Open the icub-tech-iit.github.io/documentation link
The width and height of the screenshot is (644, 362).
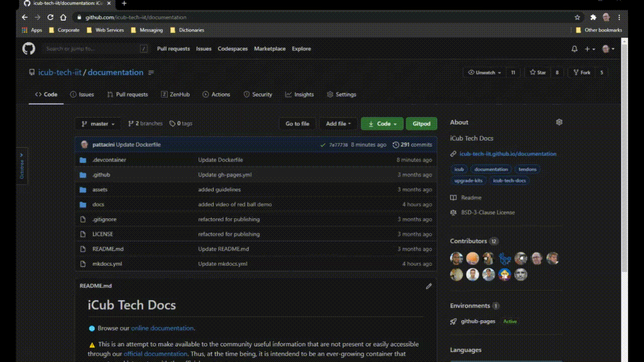(508, 154)
